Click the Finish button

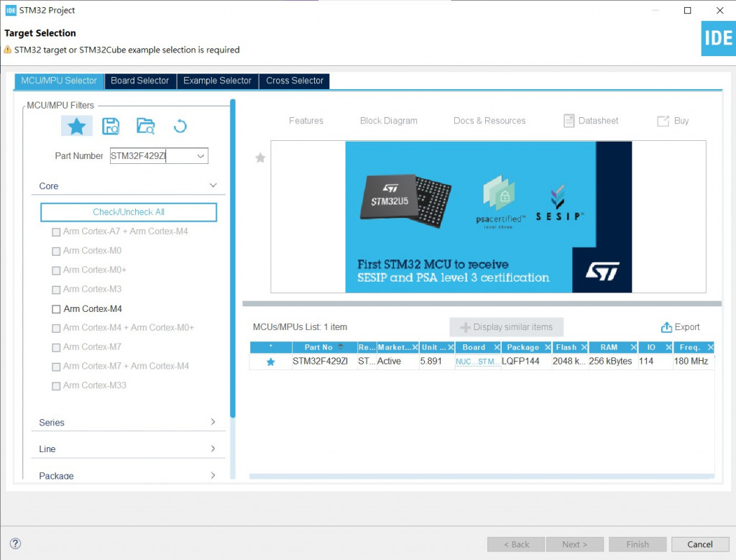638,544
